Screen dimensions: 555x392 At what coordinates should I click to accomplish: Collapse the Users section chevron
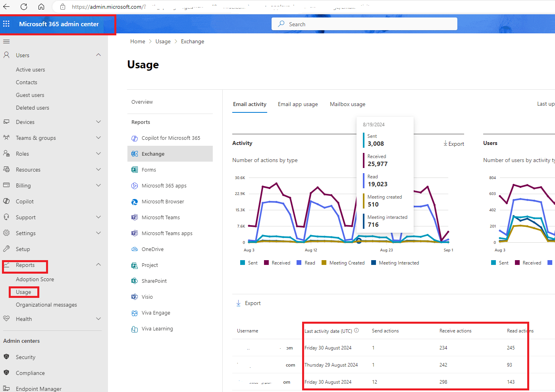click(x=98, y=55)
